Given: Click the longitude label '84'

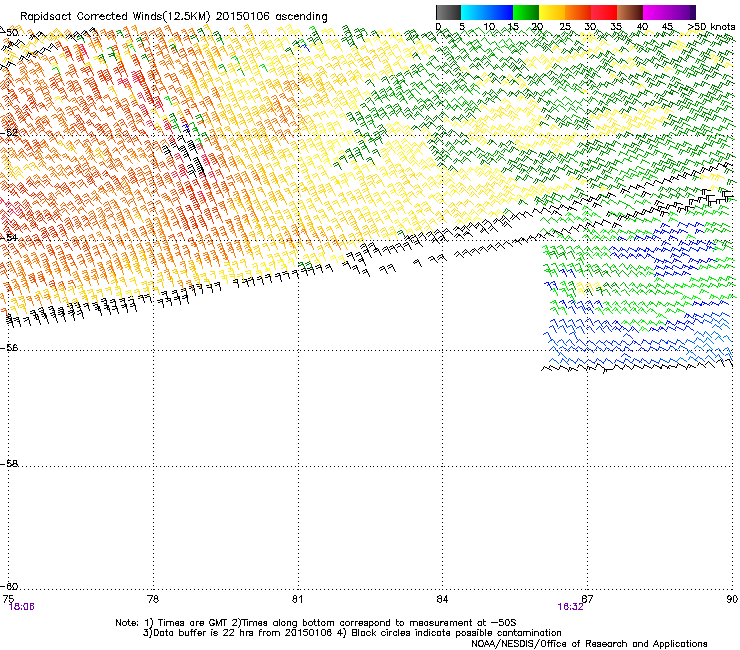Looking at the screenshot, I should [442, 599].
